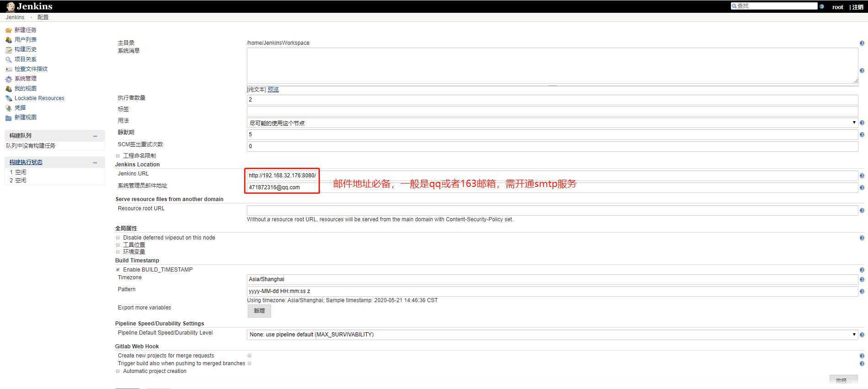The width and height of the screenshot is (868, 389).
Task: Open help icon for 系统消息 textarea
Action: coord(862,71)
